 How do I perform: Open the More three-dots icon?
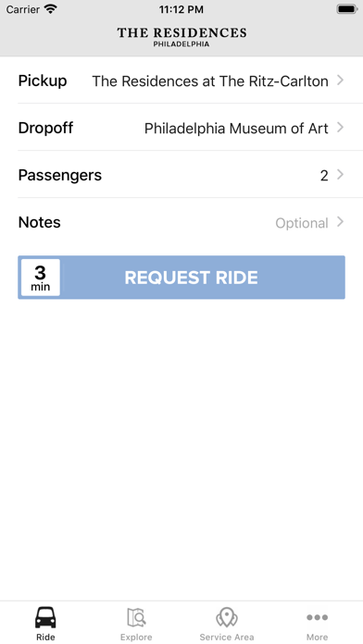(317, 617)
